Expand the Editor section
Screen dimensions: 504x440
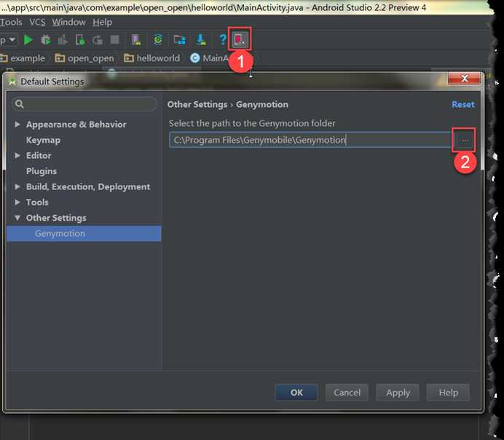coord(17,156)
